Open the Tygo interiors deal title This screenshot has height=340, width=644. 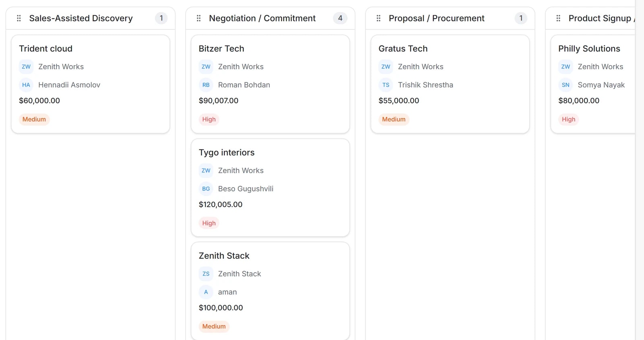coord(227,152)
